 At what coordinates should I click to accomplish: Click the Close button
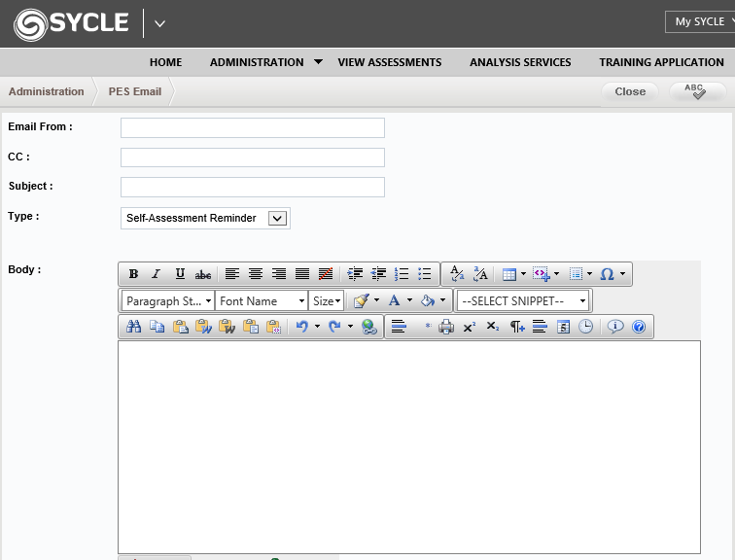pyautogui.click(x=630, y=91)
